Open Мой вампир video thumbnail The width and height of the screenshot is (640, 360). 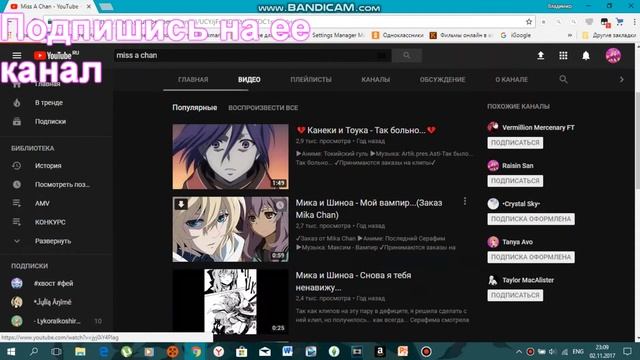(230, 229)
